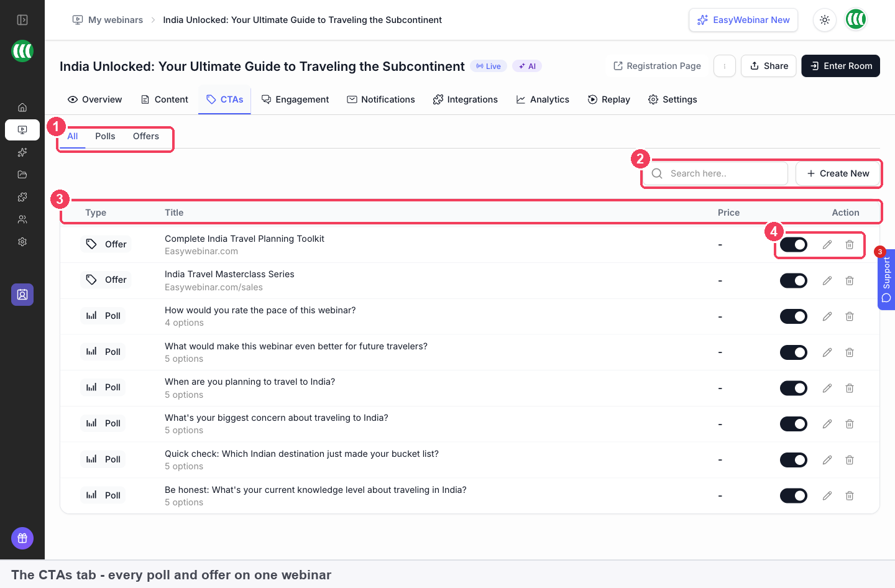Open the settings gear icon in sidebar
The width and height of the screenshot is (895, 588).
(x=22, y=242)
